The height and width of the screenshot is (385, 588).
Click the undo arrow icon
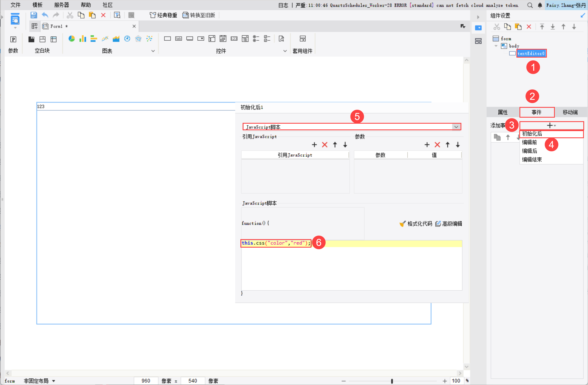[45, 15]
